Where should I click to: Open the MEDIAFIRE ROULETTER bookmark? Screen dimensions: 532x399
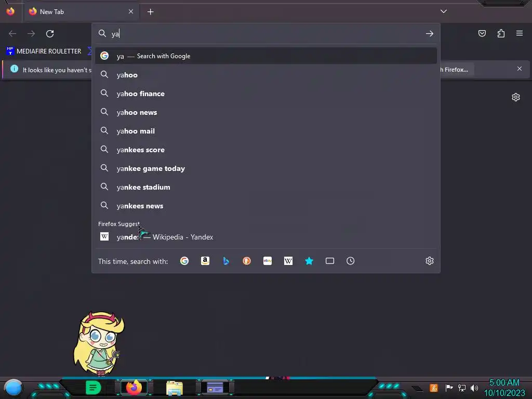point(44,51)
